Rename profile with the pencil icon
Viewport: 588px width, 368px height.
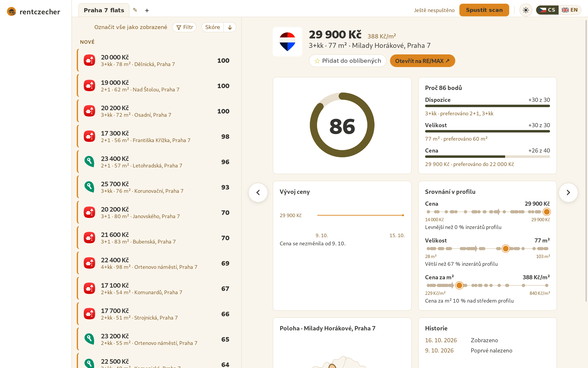click(135, 10)
